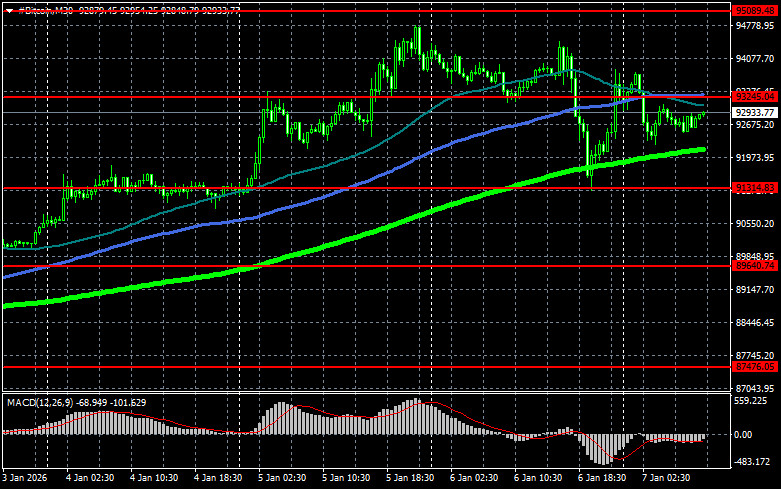Screen dimensions: 781x489
Task: Click the 6 Jan 10:30 time label
Action: click(538, 478)
